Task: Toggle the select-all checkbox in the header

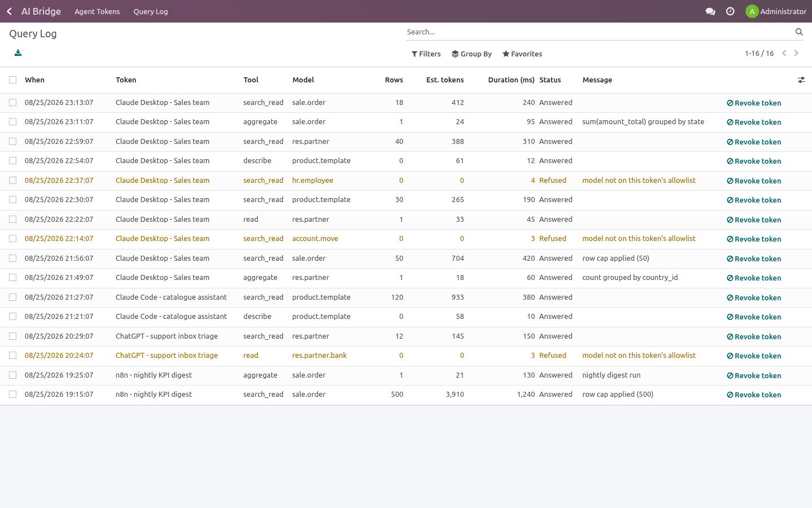Action: point(12,80)
